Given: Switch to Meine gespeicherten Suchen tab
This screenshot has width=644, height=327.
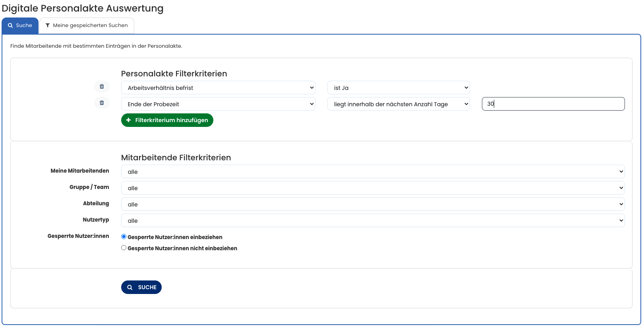Looking at the screenshot, I should pyautogui.click(x=87, y=25).
